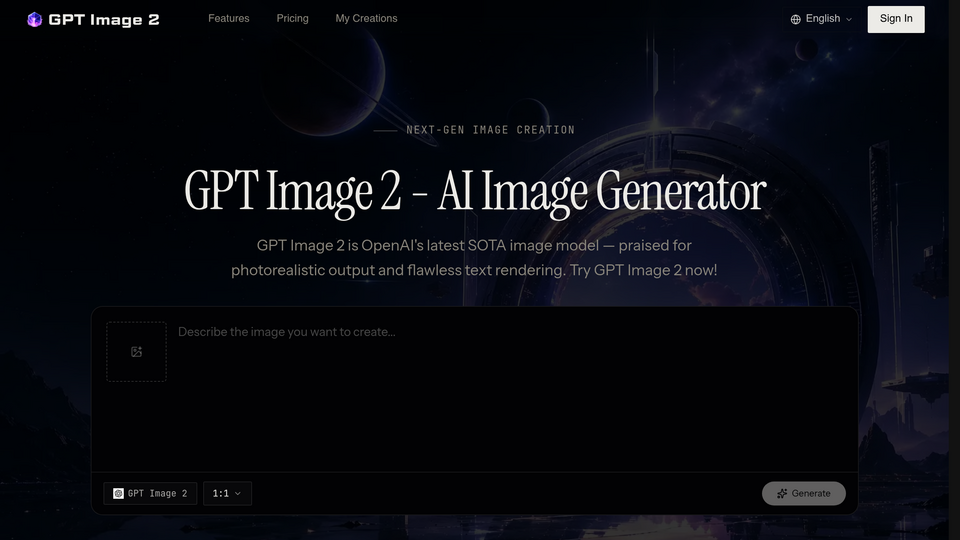Click the Generate button
The width and height of the screenshot is (960, 540).
point(803,493)
